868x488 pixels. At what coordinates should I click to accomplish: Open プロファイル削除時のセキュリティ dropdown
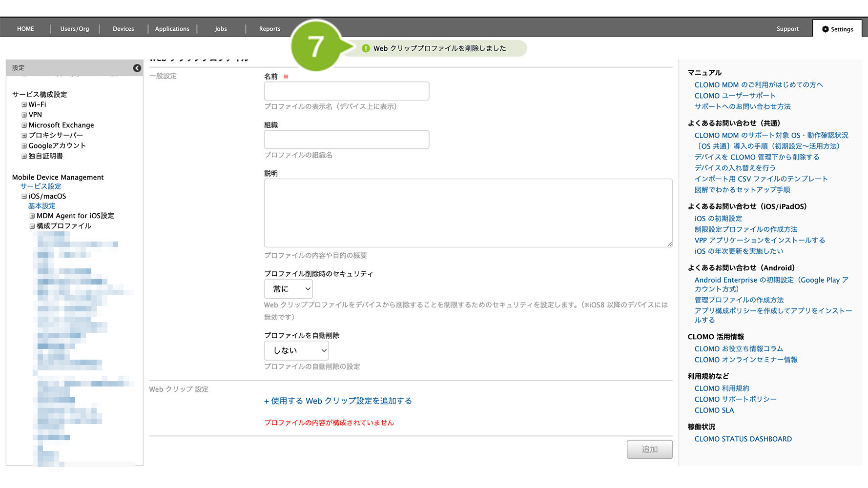288,289
